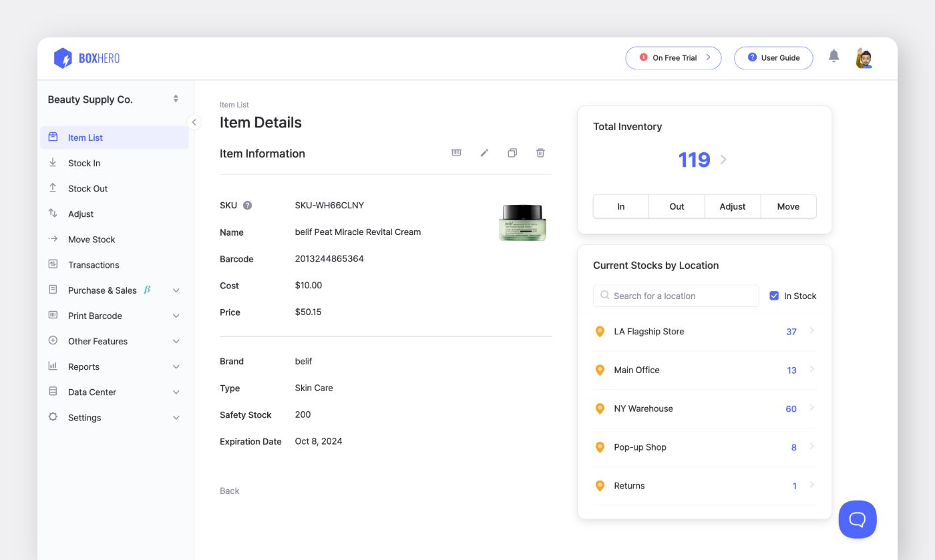Viewport: 935px width, 560px height.
Task: Click the NY Warehouse stock count 60
Action: (791, 409)
